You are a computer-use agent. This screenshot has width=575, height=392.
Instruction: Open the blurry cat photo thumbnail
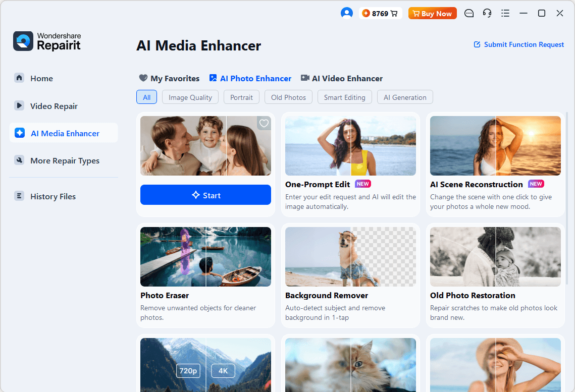pyautogui.click(x=350, y=365)
